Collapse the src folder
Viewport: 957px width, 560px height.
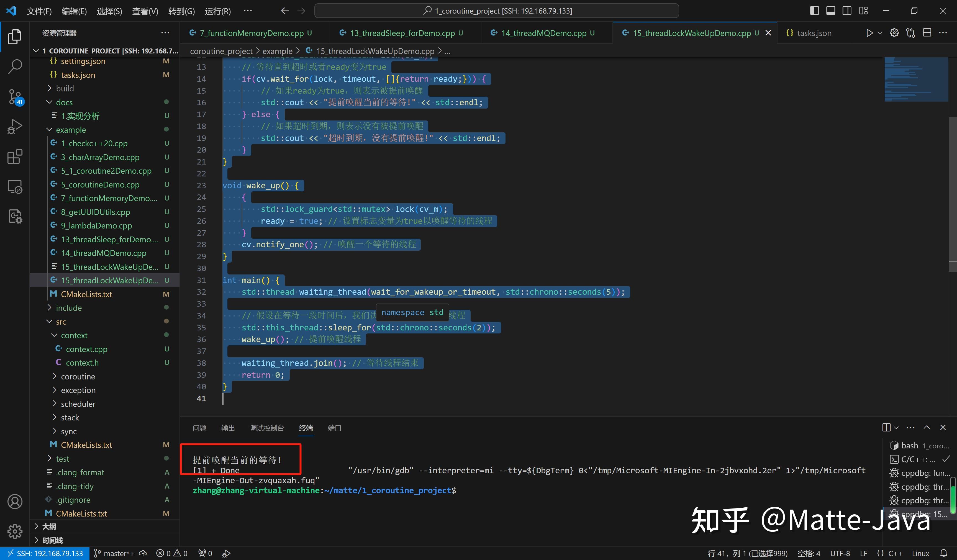coord(61,321)
